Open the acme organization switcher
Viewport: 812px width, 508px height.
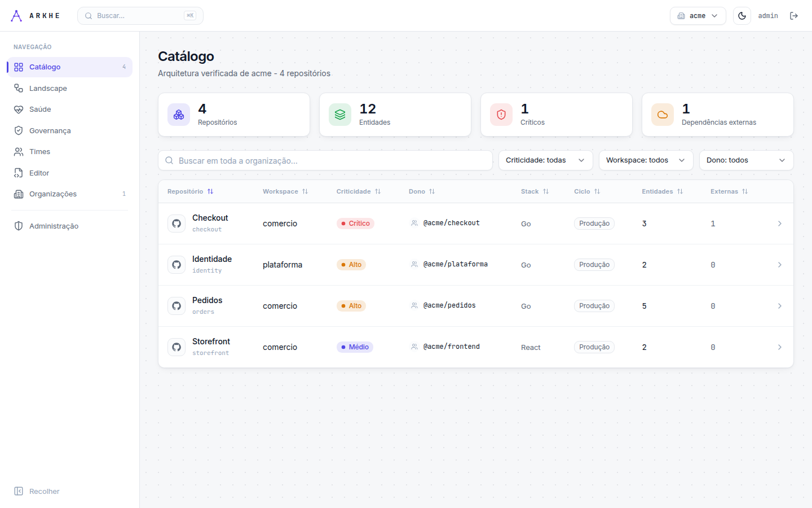coord(698,16)
